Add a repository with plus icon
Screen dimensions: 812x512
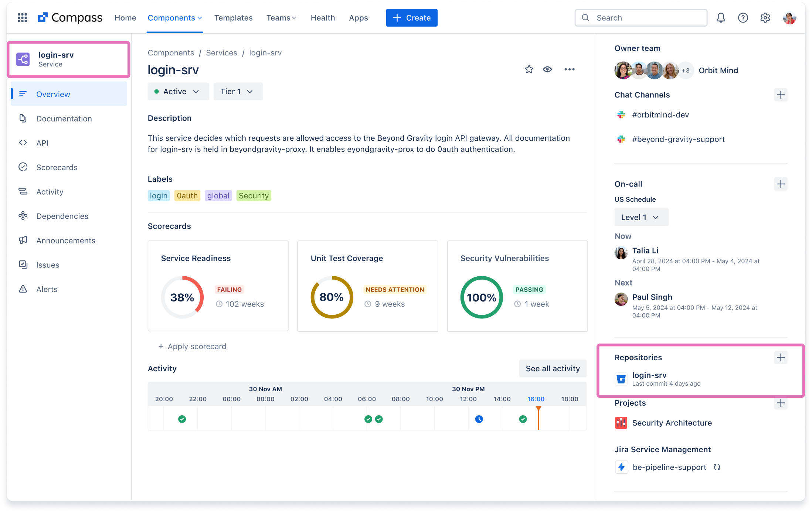[x=781, y=358]
